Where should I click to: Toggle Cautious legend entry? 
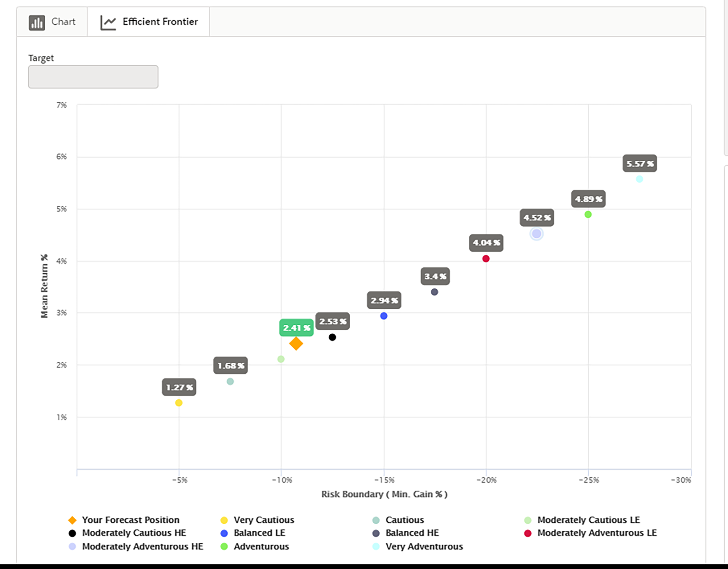[x=398, y=520]
